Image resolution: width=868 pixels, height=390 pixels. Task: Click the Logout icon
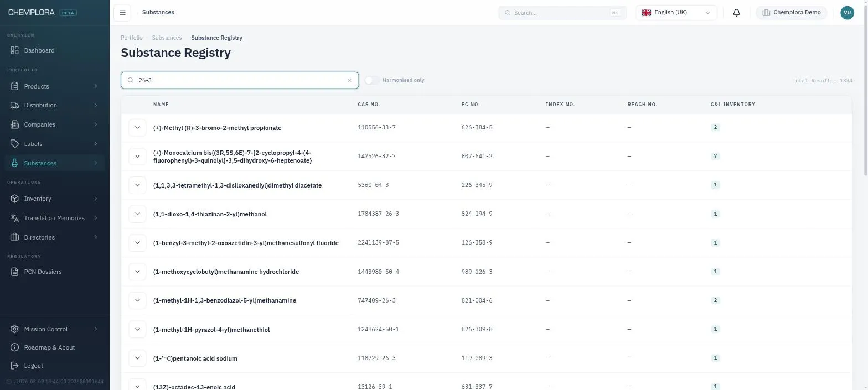14,366
